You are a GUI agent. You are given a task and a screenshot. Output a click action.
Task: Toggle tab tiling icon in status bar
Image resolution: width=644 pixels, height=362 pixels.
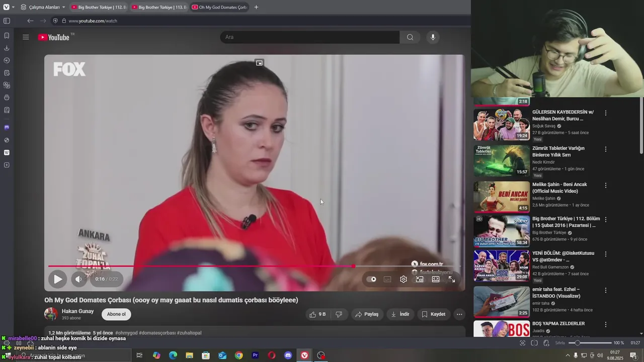[534, 343]
